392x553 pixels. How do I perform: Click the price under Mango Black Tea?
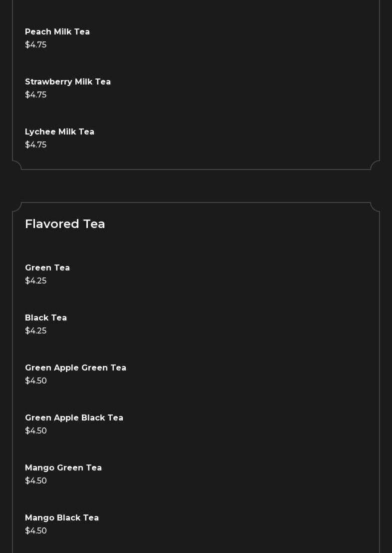pyautogui.click(x=36, y=531)
